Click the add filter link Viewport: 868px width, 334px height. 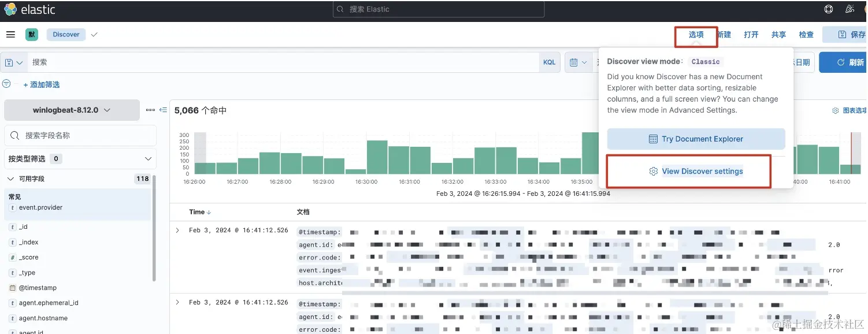click(42, 84)
